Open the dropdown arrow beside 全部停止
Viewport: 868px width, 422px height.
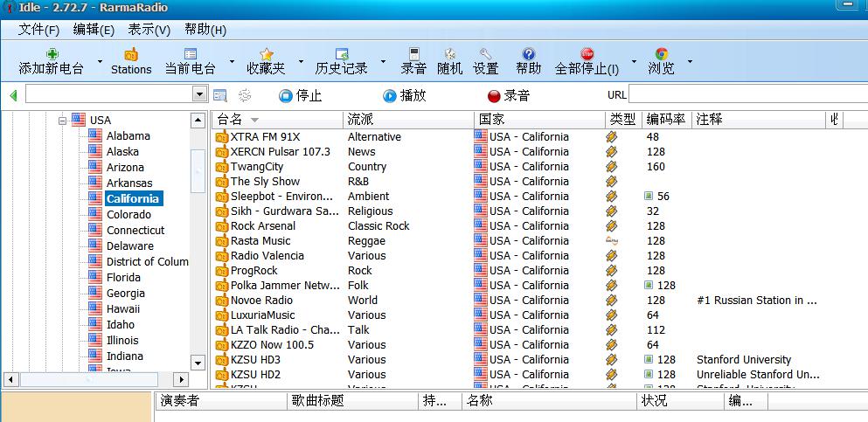(x=635, y=61)
